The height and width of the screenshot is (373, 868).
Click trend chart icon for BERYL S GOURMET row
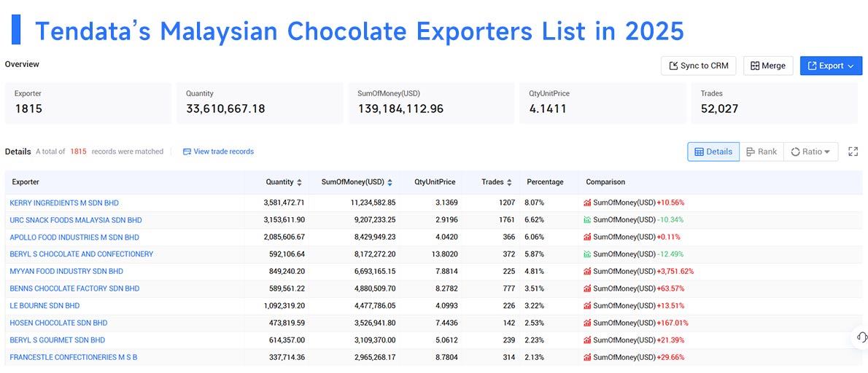coord(587,339)
